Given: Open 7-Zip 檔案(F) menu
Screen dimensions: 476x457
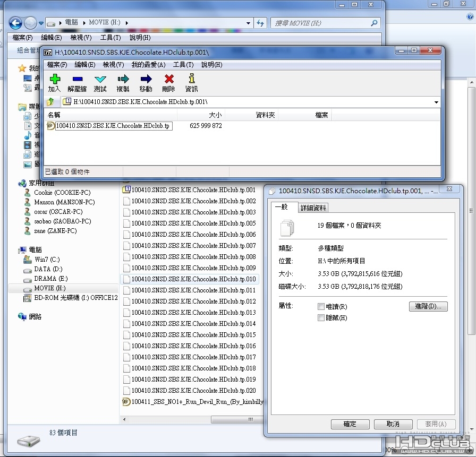Looking at the screenshot, I should [x=57, y=65].
